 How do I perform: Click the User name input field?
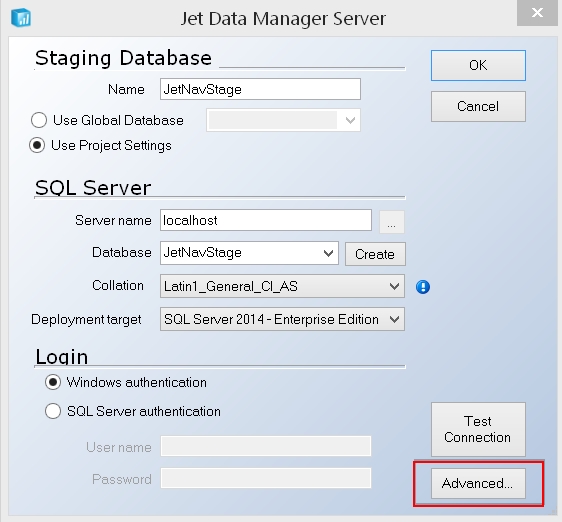coord(266,446)
